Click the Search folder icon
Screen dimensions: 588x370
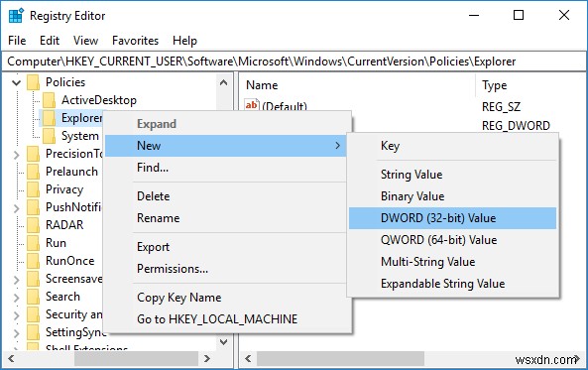(33, 297)
